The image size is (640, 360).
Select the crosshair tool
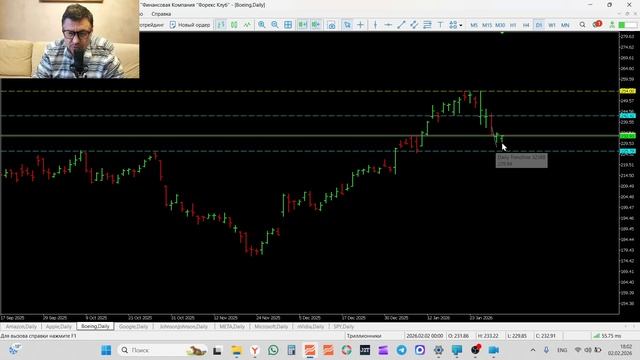coord(360,25)
